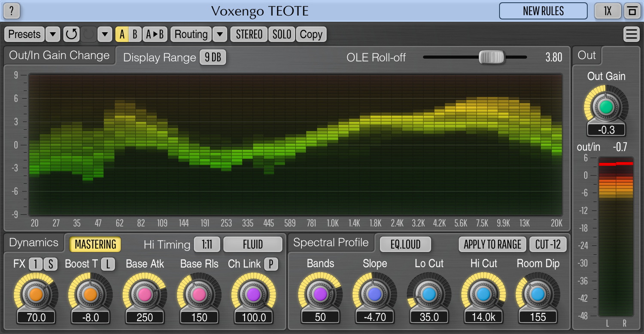Open the help question mark button
644x334 pixels.
[x=12, y=11]
